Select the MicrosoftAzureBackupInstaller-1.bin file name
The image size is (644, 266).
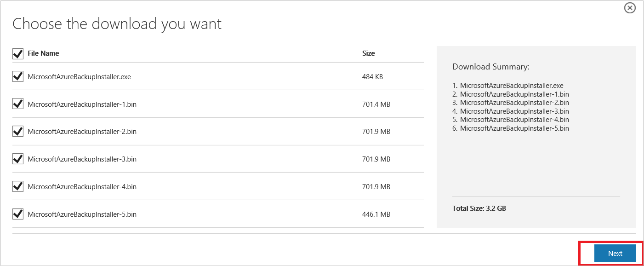pos(82,104)
